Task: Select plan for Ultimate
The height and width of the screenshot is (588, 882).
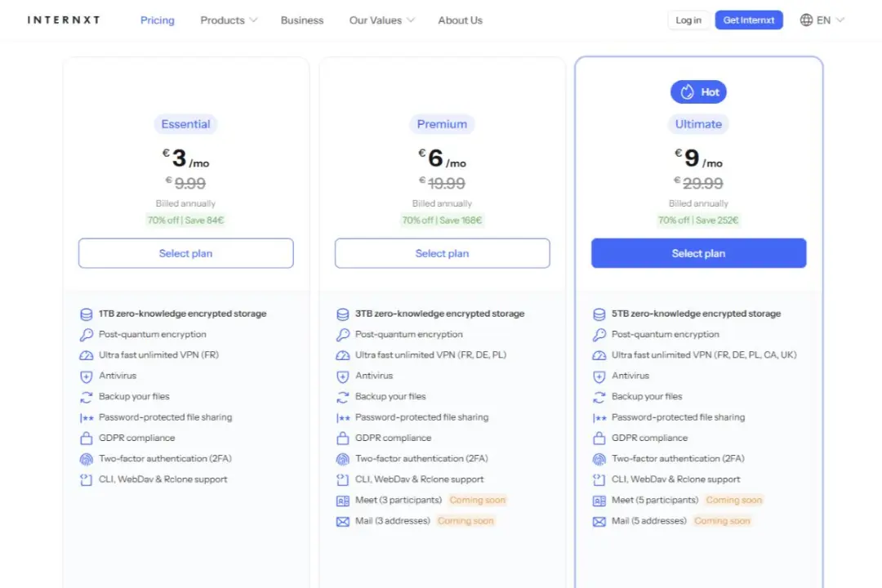Action: pyautogui.click(x=698, y=253)
